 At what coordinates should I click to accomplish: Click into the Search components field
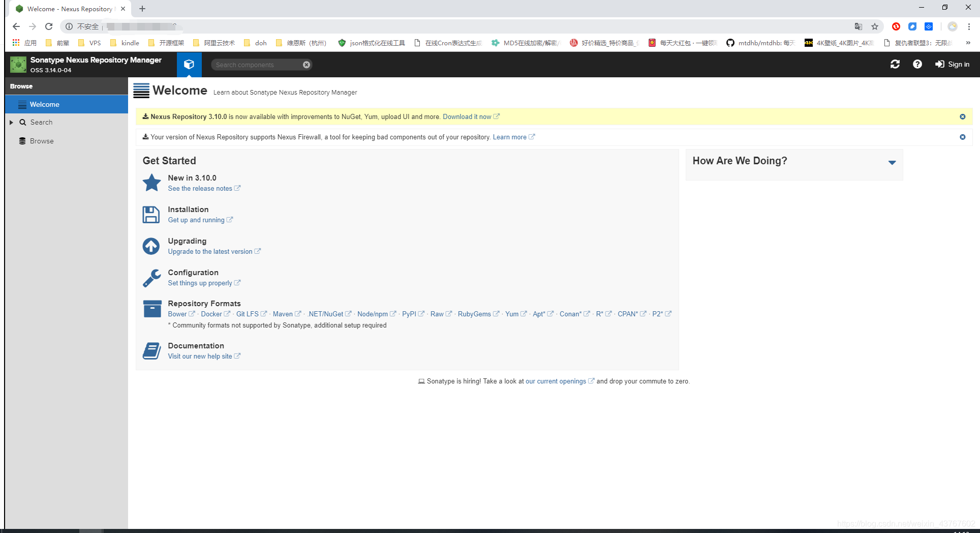coord(257,65)
